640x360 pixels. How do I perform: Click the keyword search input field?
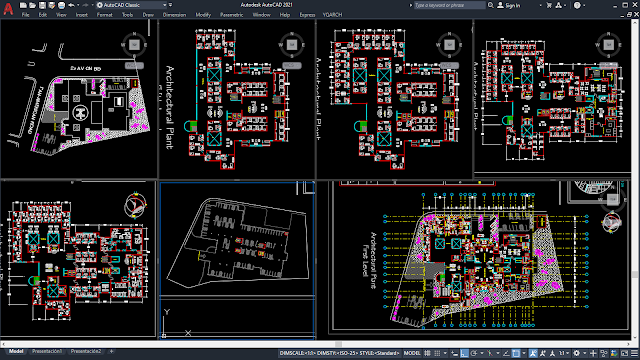(449, 5)
